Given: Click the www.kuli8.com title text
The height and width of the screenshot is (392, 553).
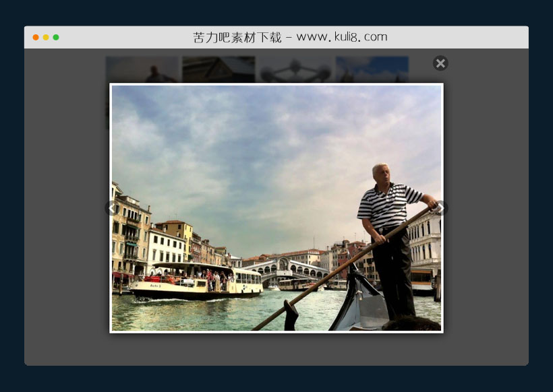Looking at the screenshot, I should pyautogui.click(x=341, y=37).
